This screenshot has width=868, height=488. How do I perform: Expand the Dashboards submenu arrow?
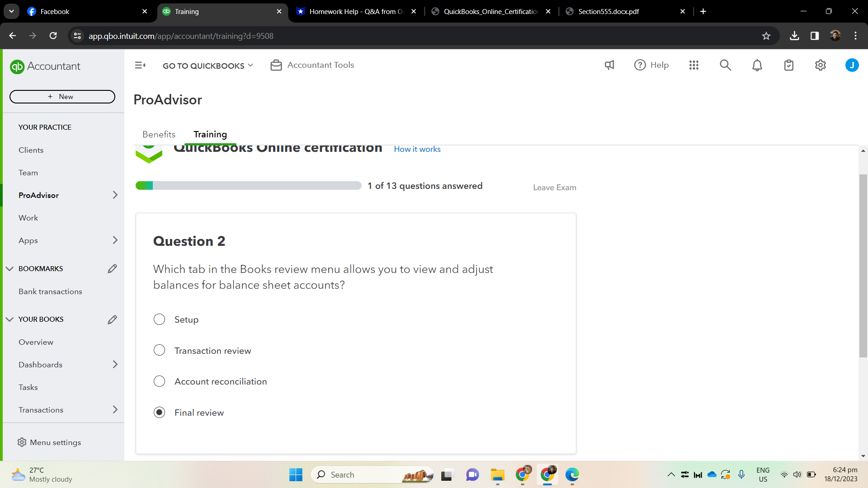(115, 365)
